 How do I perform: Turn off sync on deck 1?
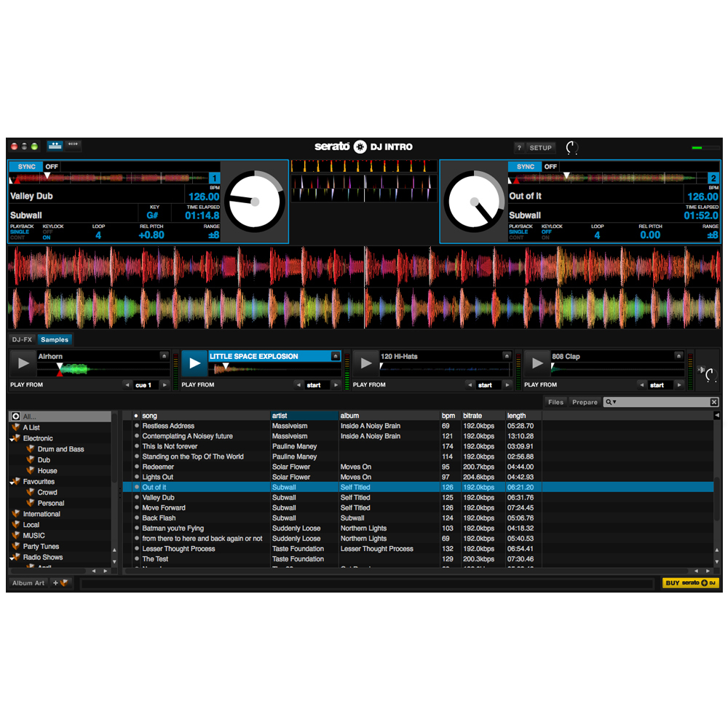pos(52,166)
